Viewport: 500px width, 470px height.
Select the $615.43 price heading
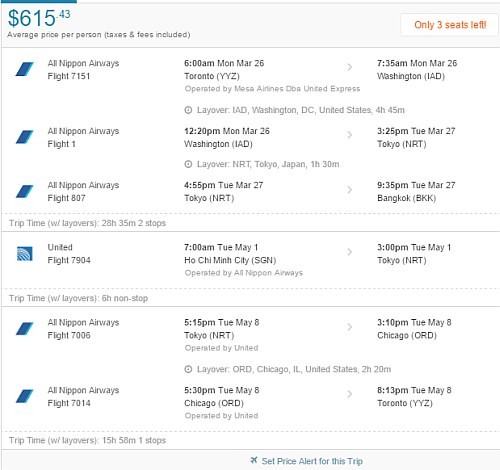[x=39, y=18]
